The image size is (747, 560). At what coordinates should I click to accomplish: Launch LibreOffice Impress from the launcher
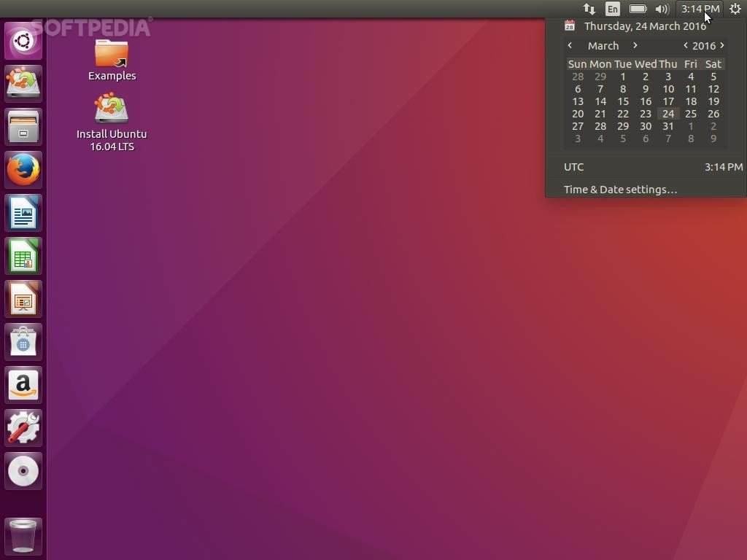pyautogui.click(x=23, y=299)
